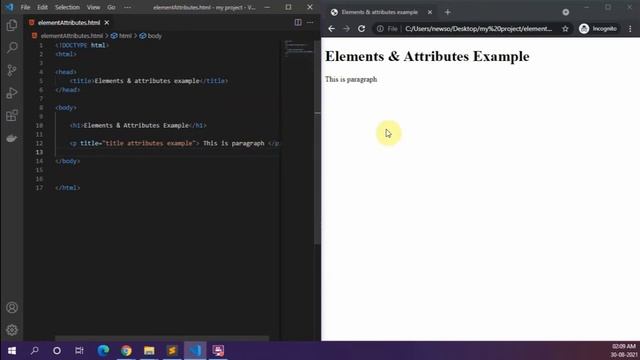640x360 pixels.
Task: Click the Elements & Attributes Example heading
Action: click(x=427, y=56)
